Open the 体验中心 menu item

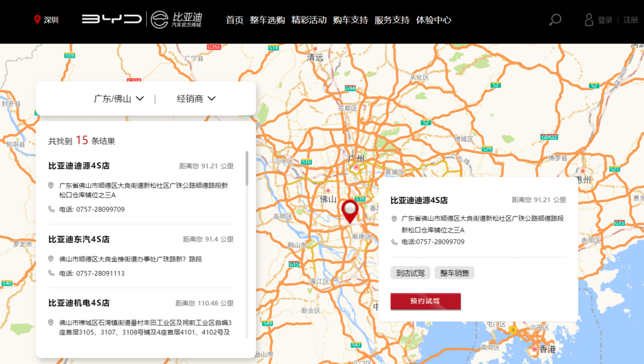(x=434, y=20)
